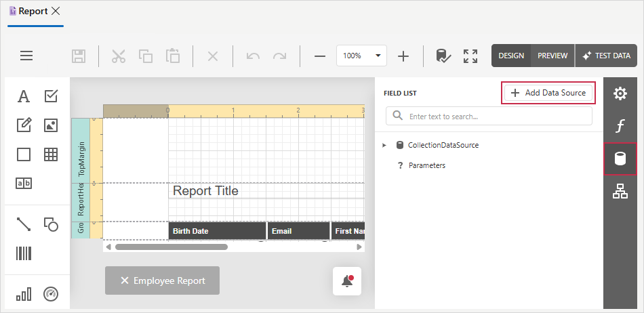Open the Expressions f panel
The width and height of the screenshot is (644, 313).
620,126
